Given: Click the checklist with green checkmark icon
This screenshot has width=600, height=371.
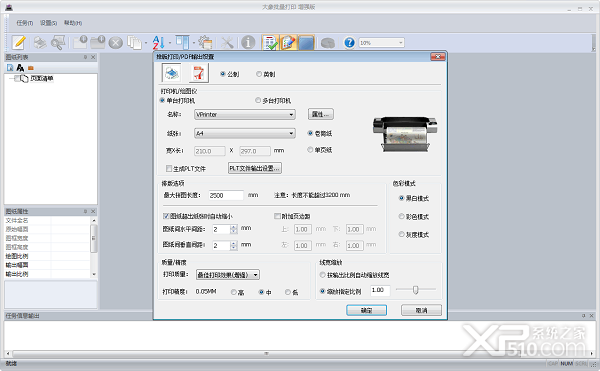Looking at the screenshot, I should [x=270, y=42].
